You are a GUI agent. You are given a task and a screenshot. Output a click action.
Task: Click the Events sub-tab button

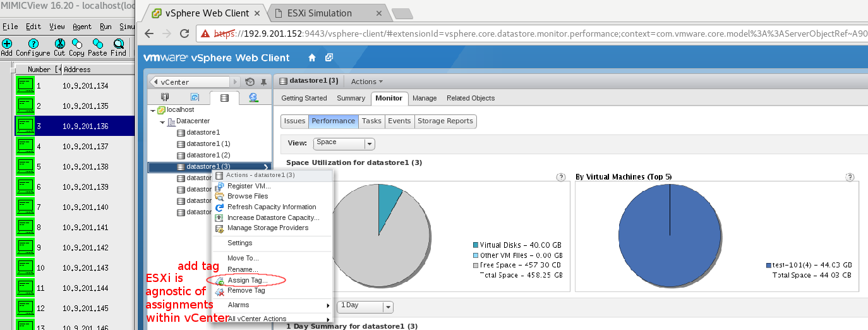click(399, 121)
